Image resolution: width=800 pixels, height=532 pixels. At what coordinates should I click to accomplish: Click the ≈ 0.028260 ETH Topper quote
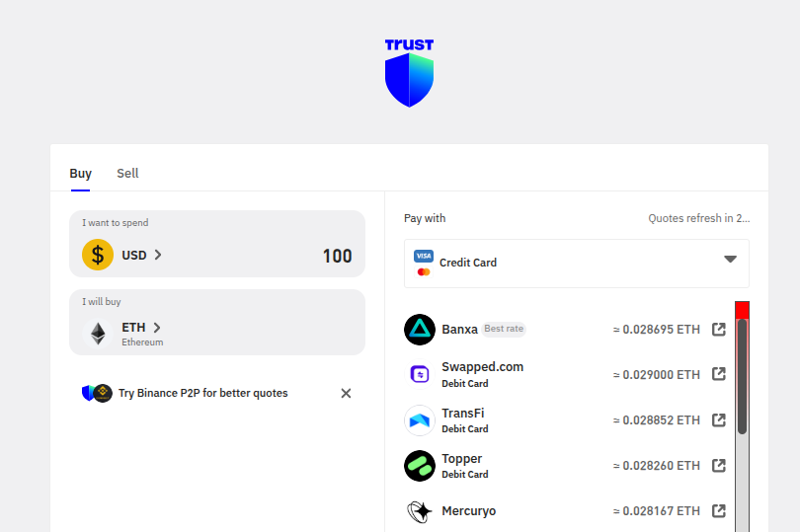656,466
